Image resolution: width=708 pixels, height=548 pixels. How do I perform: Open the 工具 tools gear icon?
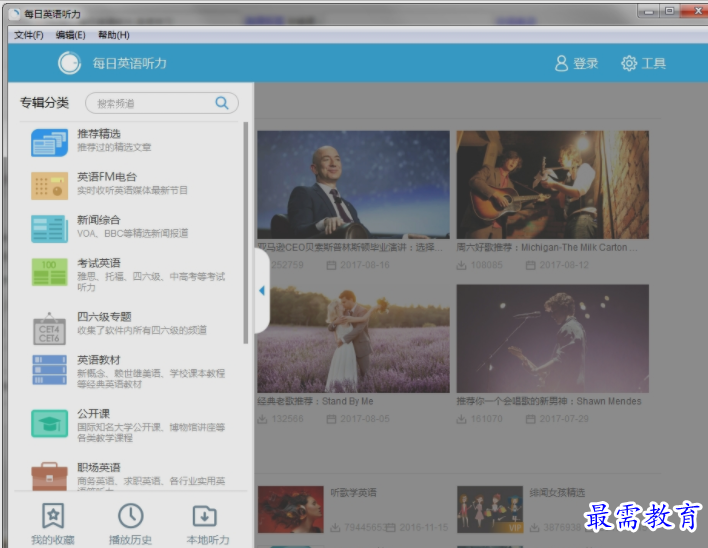coord(629,63)
